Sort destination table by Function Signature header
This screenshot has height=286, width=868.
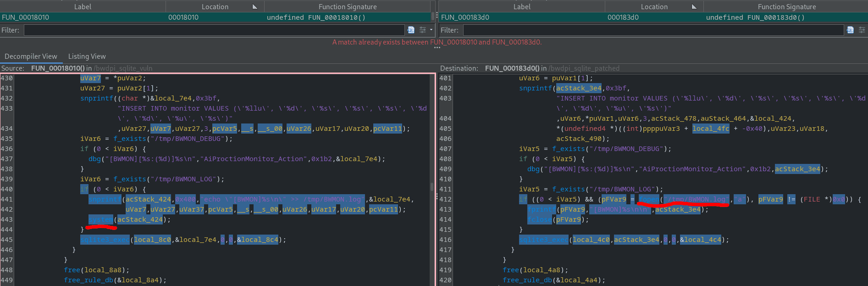(787, 7)
